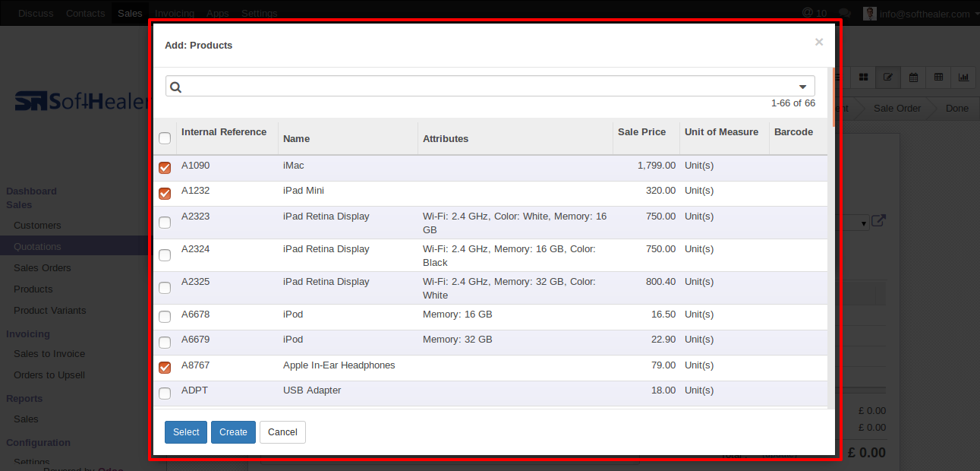Screen dimensions: 980x471
Task: Click the Done status step
Action: (956, 108)
